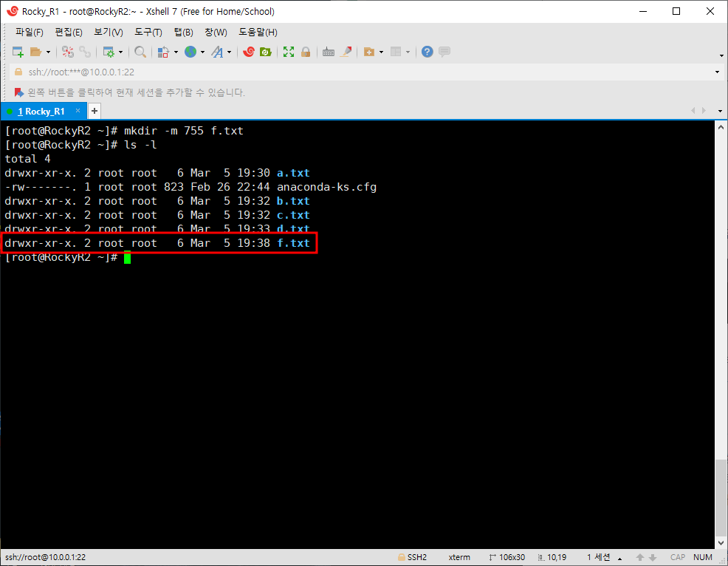This screenshot has width=728, height=566.
Task: Expand the color scheme dropdown arrow
Action: pos(176,52)
